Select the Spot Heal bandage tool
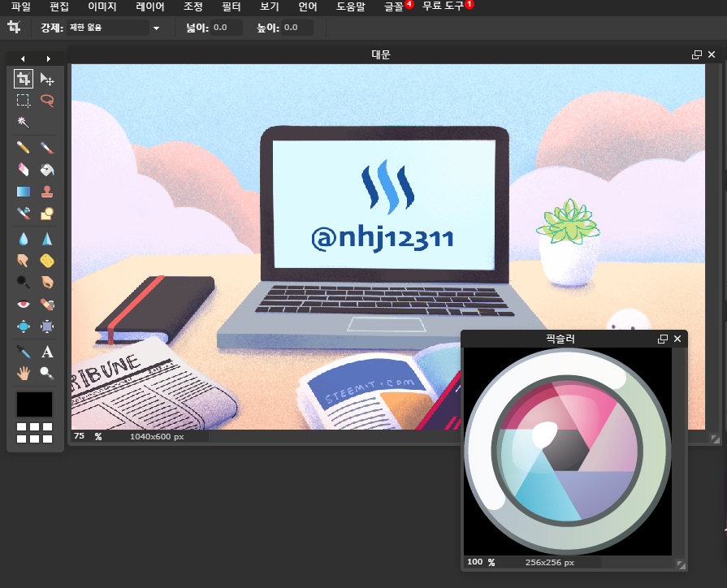The width and height of the screenshot is (727, 588). tap(47, 305)
